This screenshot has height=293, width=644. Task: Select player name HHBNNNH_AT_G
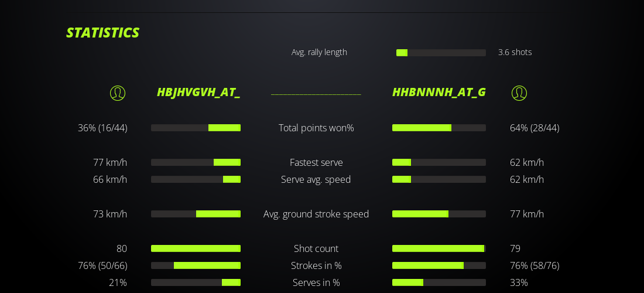click(439, 93)
